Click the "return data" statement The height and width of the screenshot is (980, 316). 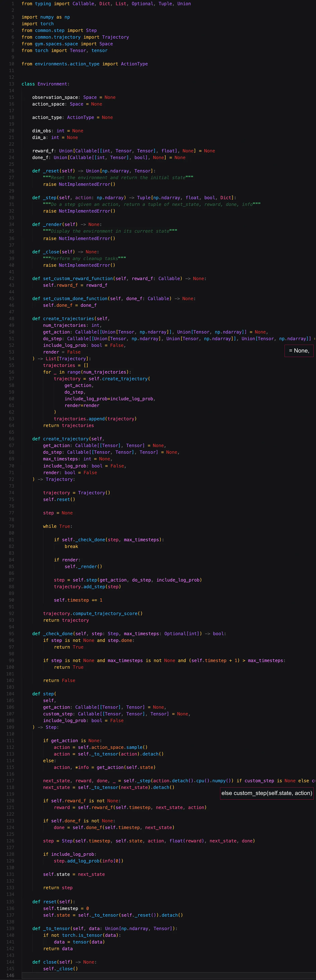pos(58,949)
